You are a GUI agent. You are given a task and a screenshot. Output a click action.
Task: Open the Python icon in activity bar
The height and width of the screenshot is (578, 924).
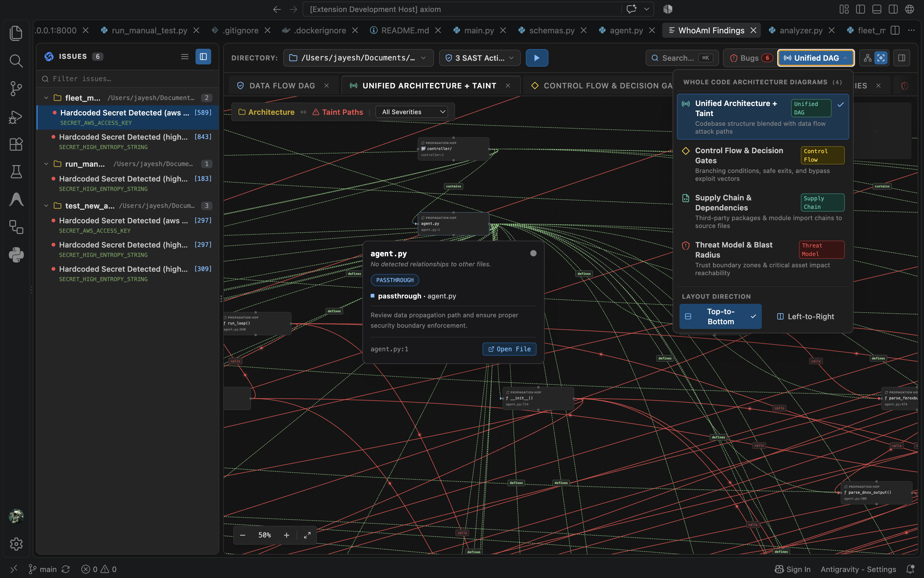tap(16, 255)
